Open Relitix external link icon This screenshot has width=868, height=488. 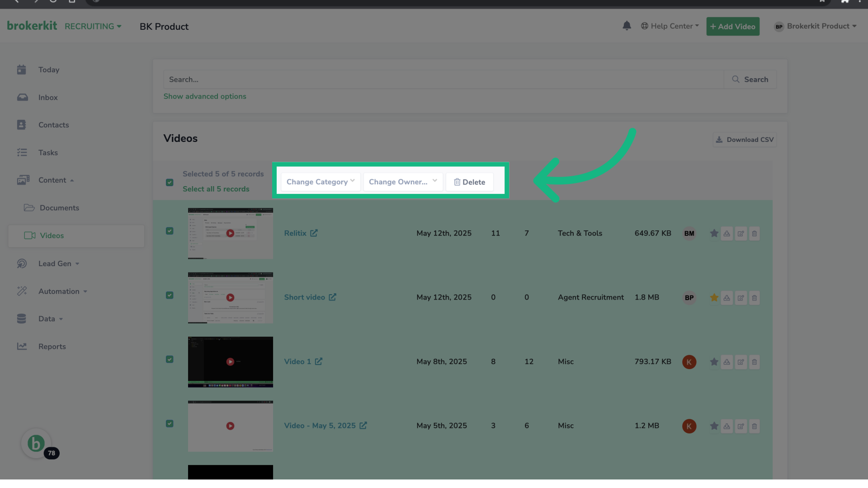click(x=314, y=233)
